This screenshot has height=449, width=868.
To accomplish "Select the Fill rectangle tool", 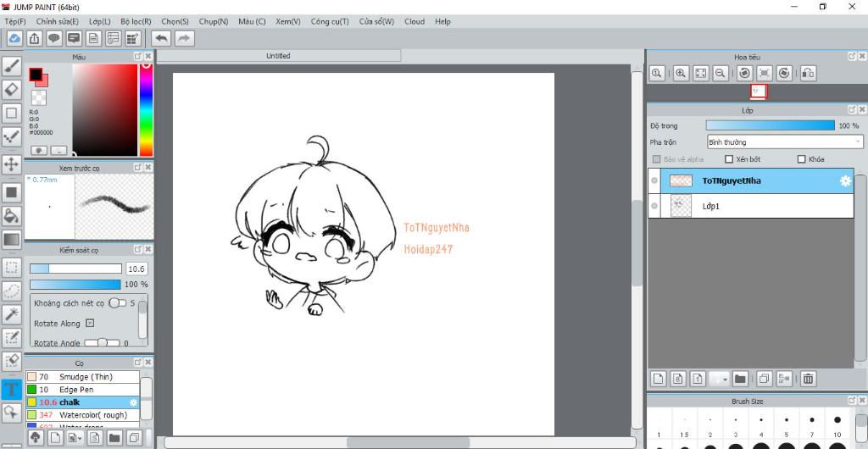I will click(x=12, y=193).
